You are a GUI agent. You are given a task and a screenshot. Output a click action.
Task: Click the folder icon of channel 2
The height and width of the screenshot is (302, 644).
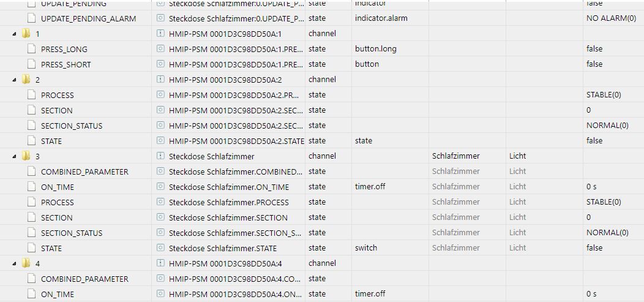tap(26, 79)
